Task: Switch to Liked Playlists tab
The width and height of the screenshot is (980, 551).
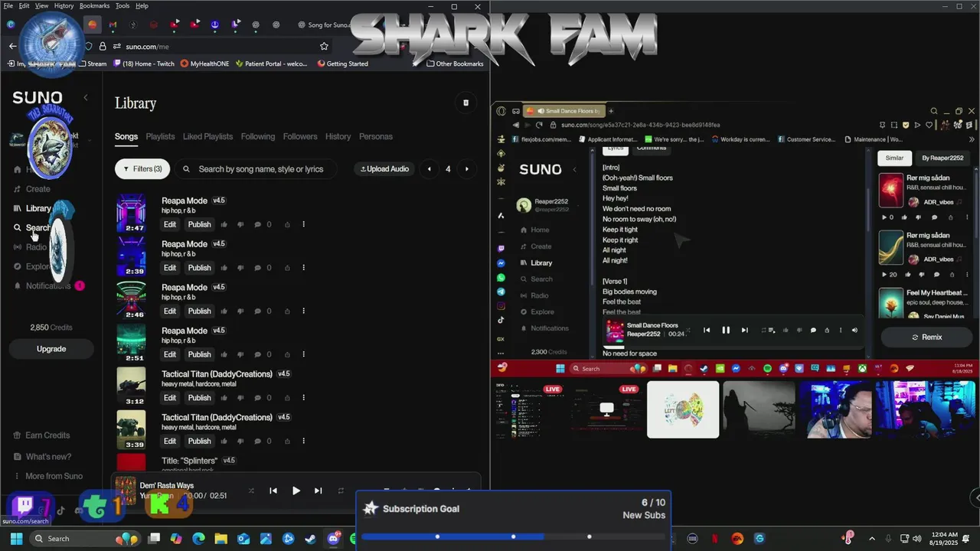Action: pyautogui.click(x=207, y=136)
